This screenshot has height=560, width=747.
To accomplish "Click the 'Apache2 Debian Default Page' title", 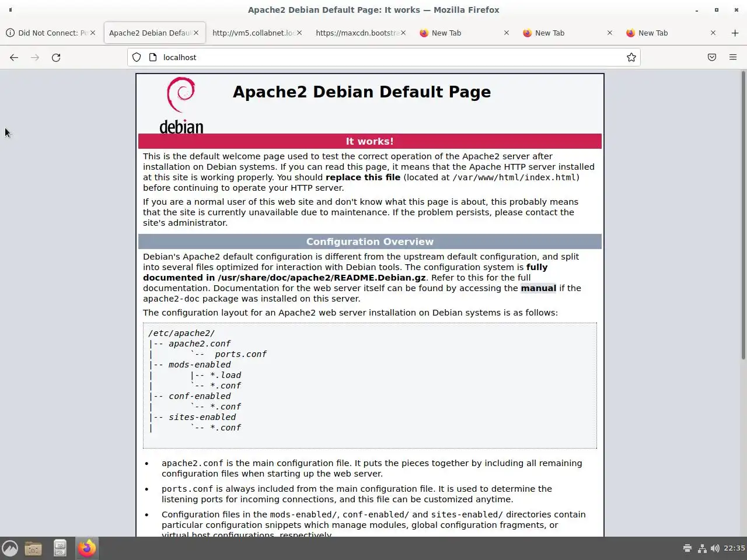I will pyautogui.click(x=362, y=92).
